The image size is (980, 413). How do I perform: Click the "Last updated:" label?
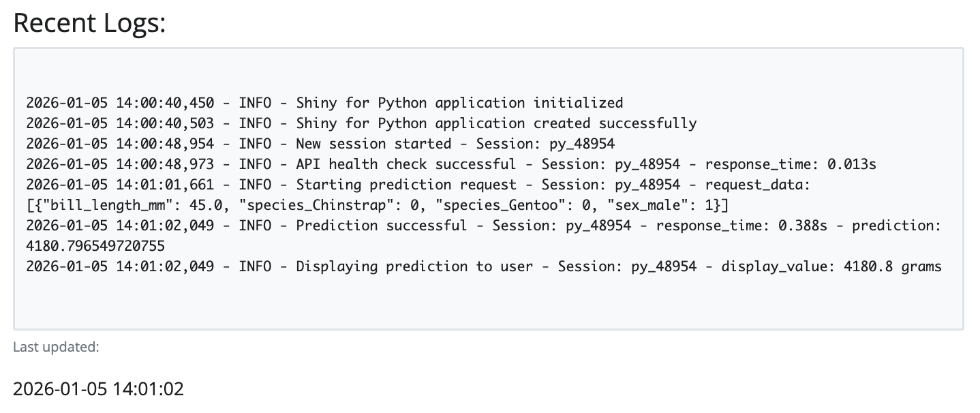click(56, 348)
